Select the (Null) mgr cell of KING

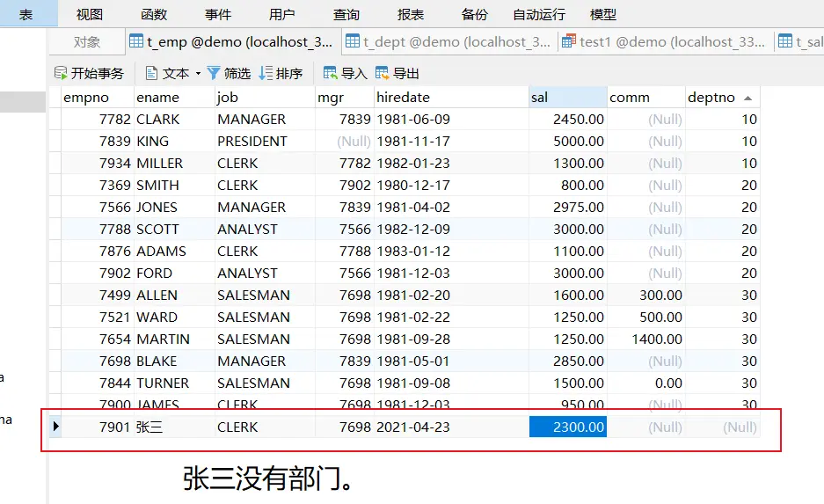tap(344, 142)
